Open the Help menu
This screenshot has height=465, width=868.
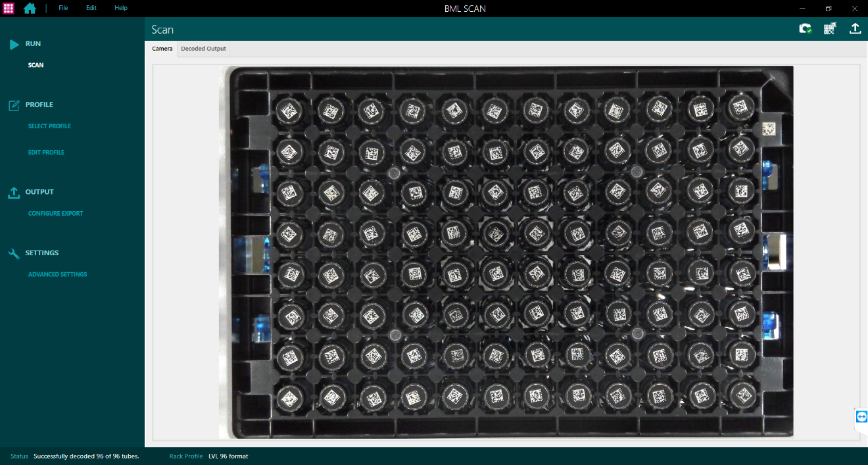(121, 8)
